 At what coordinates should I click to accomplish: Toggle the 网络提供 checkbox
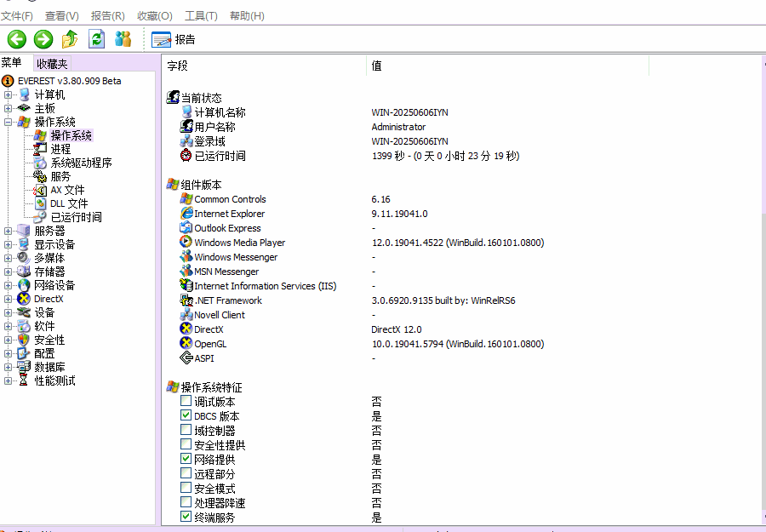185,459
